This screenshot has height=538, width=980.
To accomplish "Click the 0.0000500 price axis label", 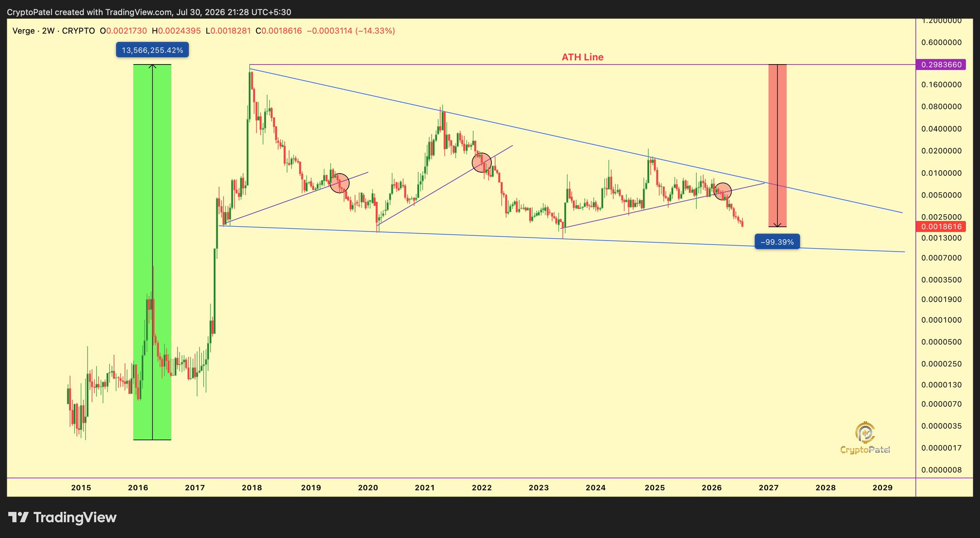I will [x=941, y=342].
